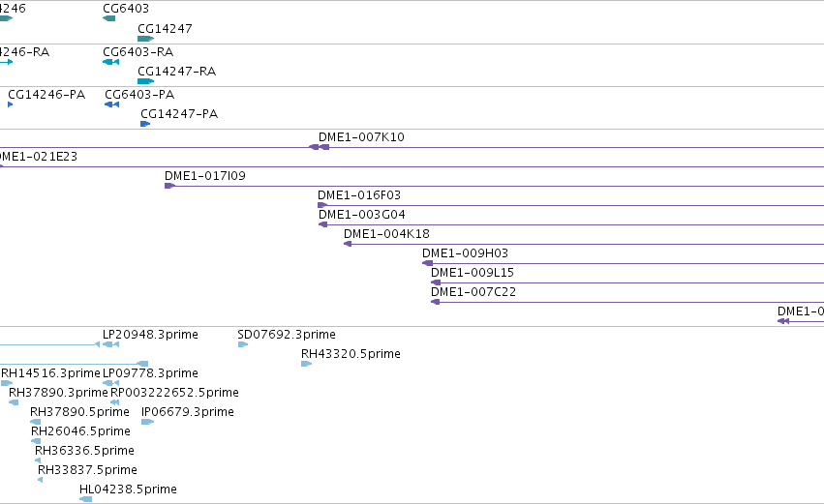The width and height of the screenshot is (824, 504).
Task: Select the CG14247 gene feature arrow
Action: (145, 39)
